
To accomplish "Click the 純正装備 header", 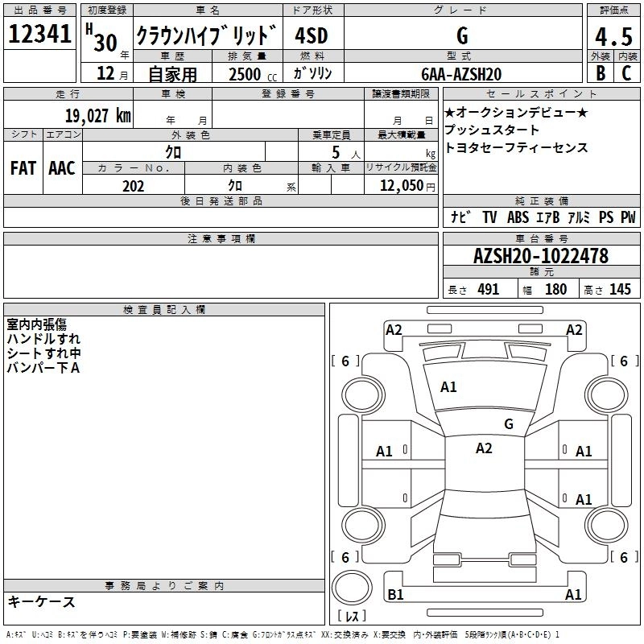I will pyautogui.click(x=541, y=200).
